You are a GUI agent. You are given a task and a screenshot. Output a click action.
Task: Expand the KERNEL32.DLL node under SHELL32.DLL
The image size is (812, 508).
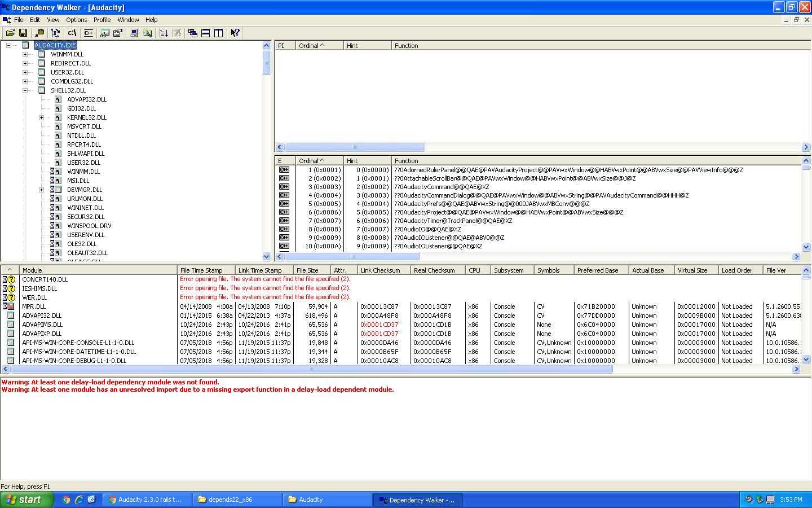[41, 117]
